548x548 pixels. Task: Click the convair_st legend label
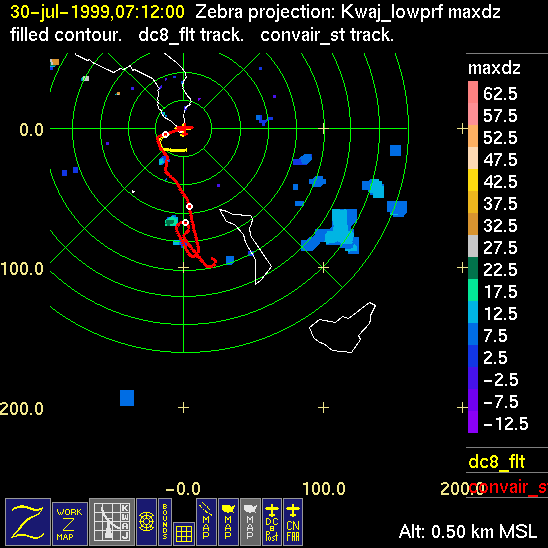click(x=508, y=487)
